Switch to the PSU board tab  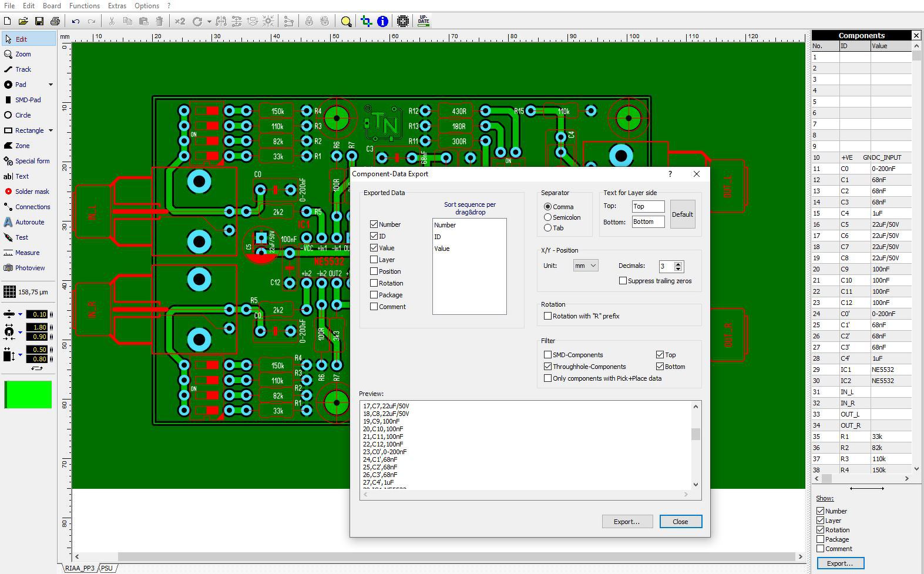point(106,568)
